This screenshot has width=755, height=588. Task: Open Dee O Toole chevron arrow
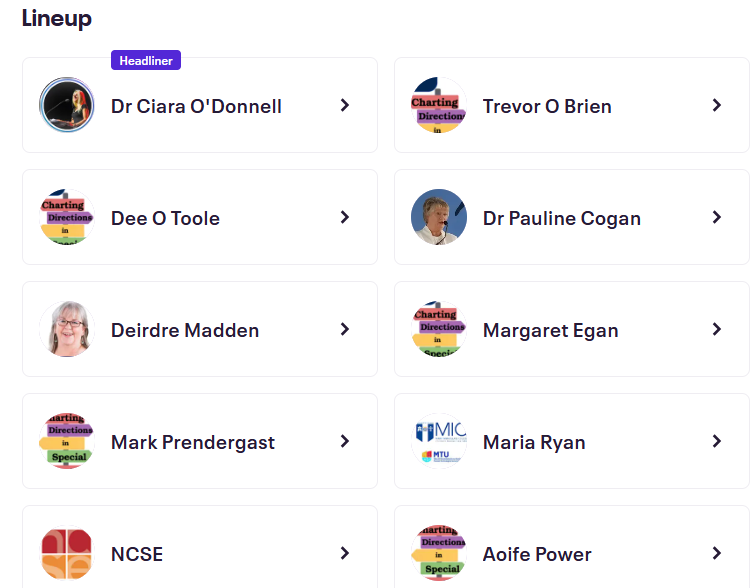pos(345,217)
